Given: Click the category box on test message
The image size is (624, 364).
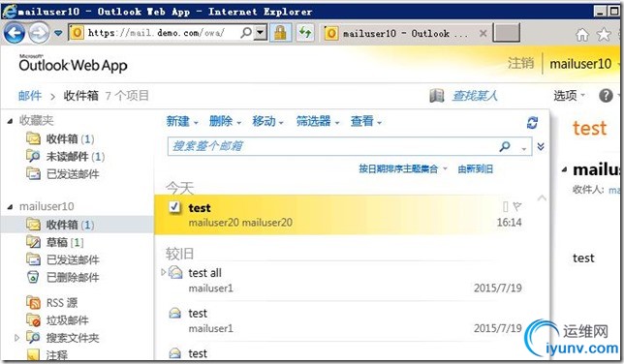Looking at the screenshot, I should 505,206.
